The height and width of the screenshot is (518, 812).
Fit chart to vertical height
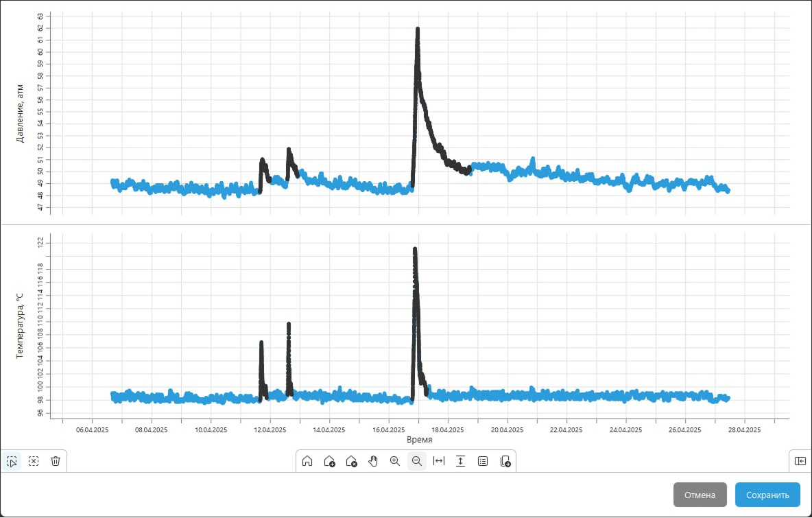coord(461,461)
